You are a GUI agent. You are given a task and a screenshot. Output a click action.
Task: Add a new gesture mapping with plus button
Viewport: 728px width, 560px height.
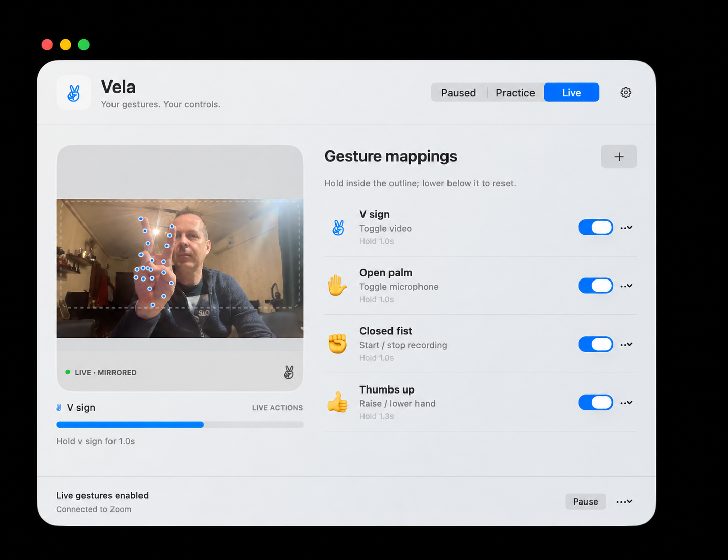click(x=619, y=157)
